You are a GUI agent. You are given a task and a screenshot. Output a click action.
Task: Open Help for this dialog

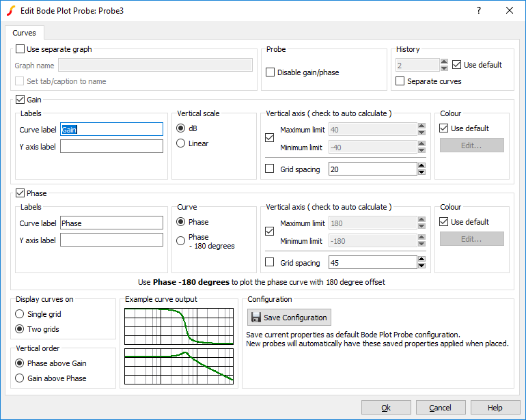tap(495, 408)
